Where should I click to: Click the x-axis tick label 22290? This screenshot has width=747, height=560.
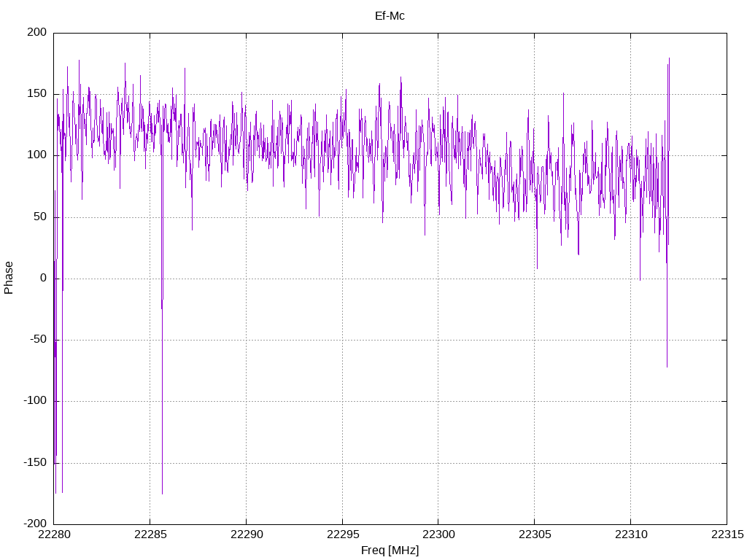click(247, 534)
